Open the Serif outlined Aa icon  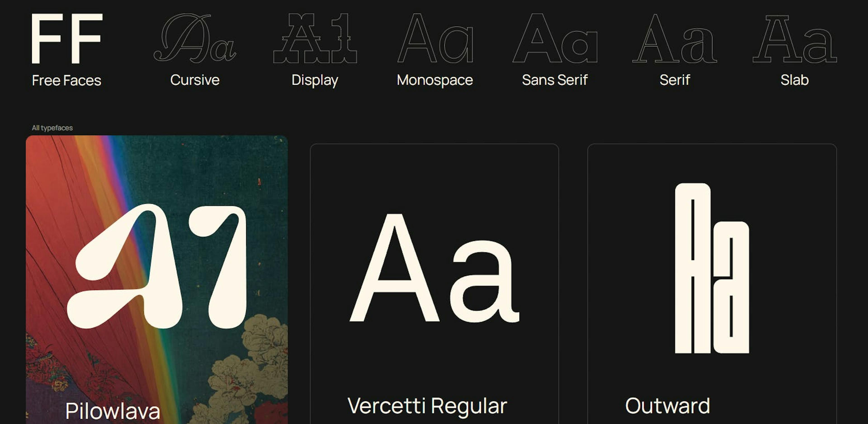click(x=675, y=38)
